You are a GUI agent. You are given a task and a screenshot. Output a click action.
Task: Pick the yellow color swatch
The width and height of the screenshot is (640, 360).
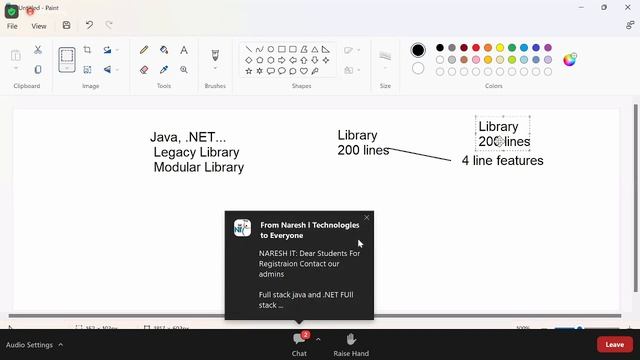pos(500,48)
